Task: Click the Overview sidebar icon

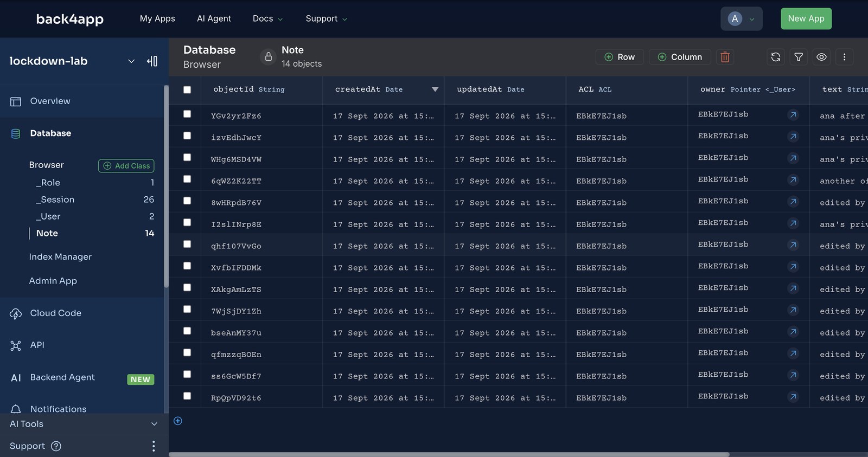Action: (x=16, y=101)
